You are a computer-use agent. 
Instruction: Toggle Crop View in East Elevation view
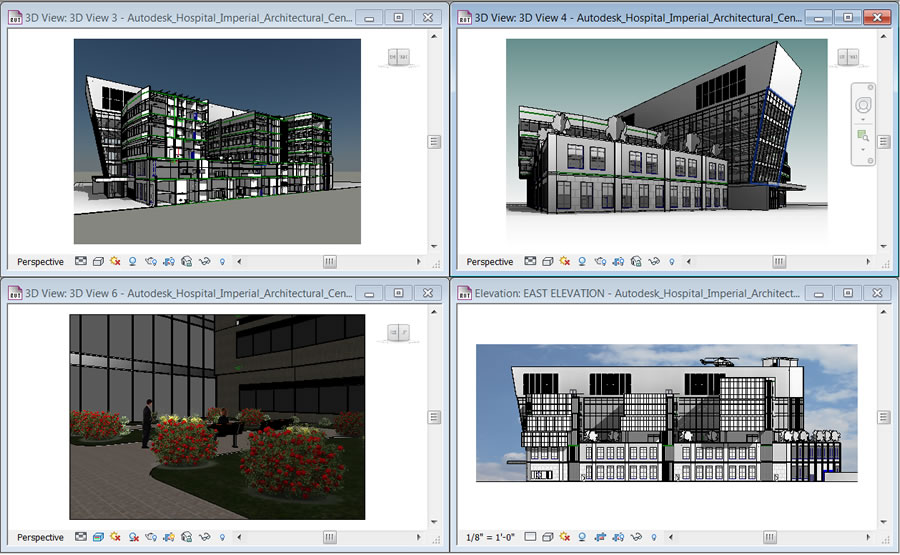tap(600, 537)
